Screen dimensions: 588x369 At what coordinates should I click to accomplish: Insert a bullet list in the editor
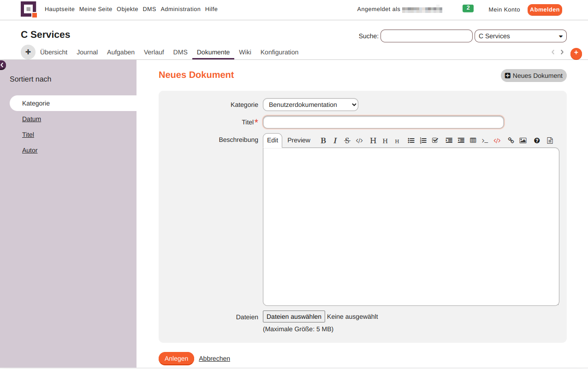click(x=411, y=141)
